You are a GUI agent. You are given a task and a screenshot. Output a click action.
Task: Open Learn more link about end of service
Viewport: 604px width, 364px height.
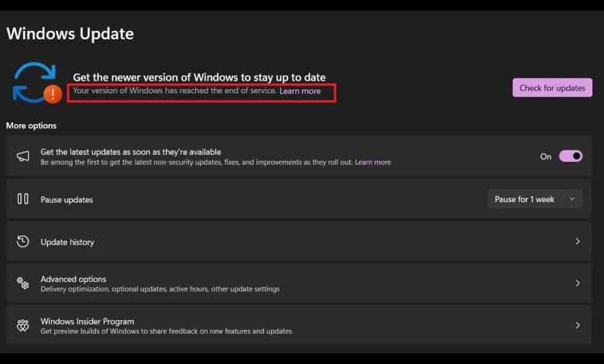pos(300,91)
